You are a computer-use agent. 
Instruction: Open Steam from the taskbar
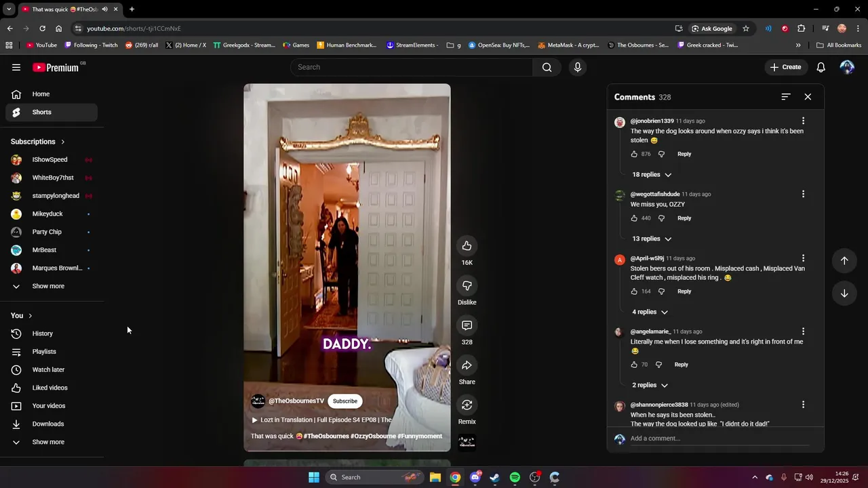coord(495,477)
